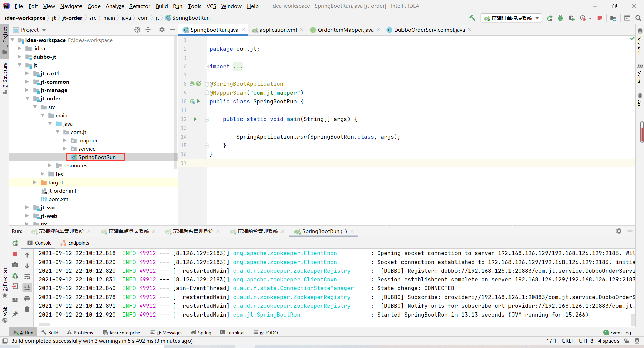Click the console horizontal scrollbar

click(44, 325)
